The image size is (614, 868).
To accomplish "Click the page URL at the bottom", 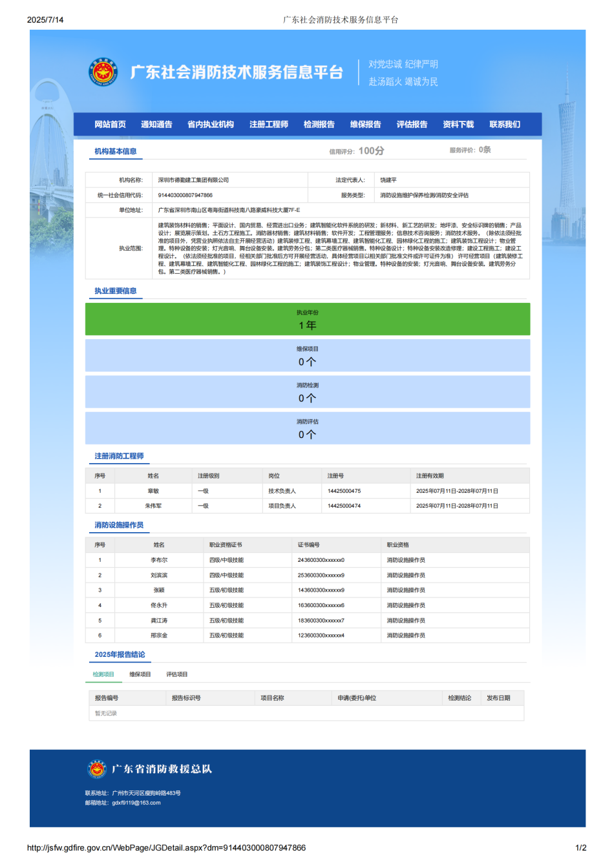I will click(166, 847).
